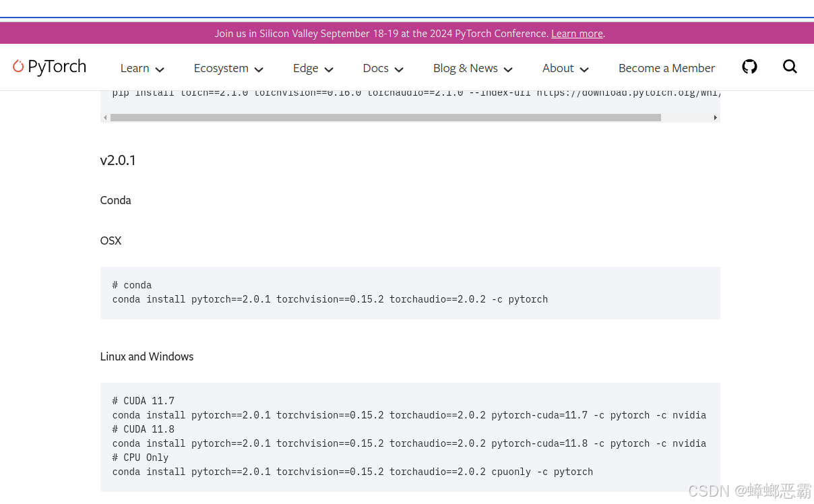Open the GitHub icon link

tap(749, 67)
